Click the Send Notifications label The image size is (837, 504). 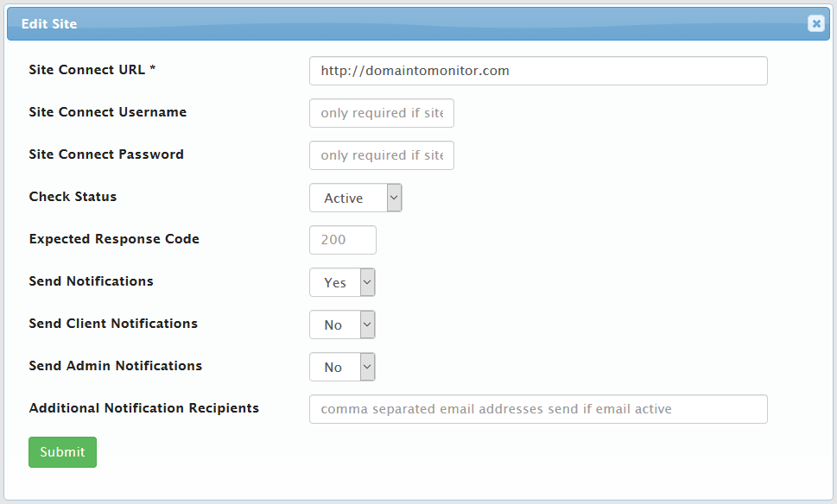click(x=91, y=281)
